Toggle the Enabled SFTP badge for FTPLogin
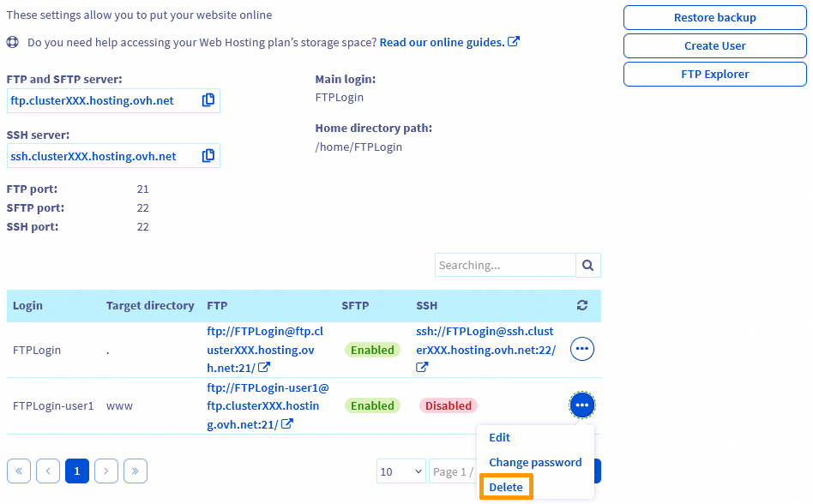 372,349
